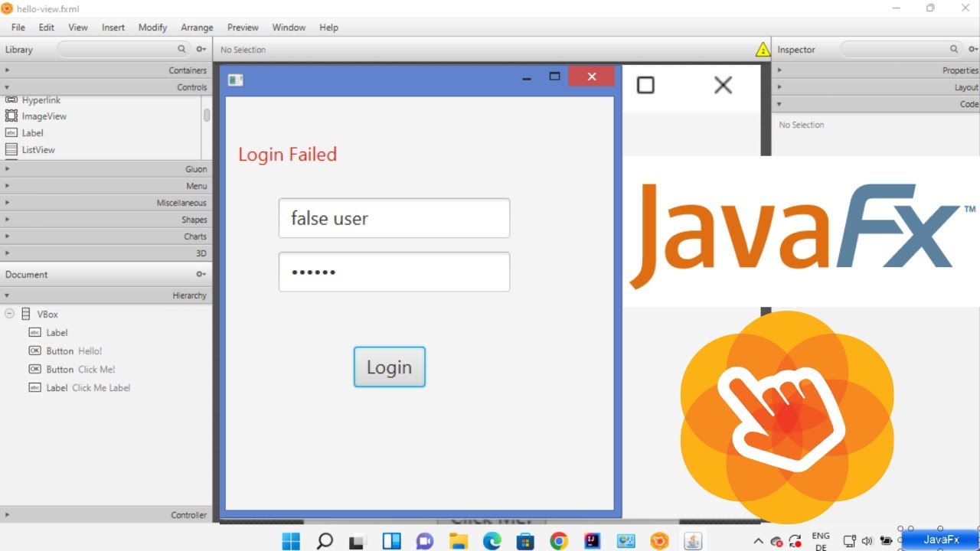Open the Edit menu
This screenshot has width=980, height=551.
click(x=47, y=28)
